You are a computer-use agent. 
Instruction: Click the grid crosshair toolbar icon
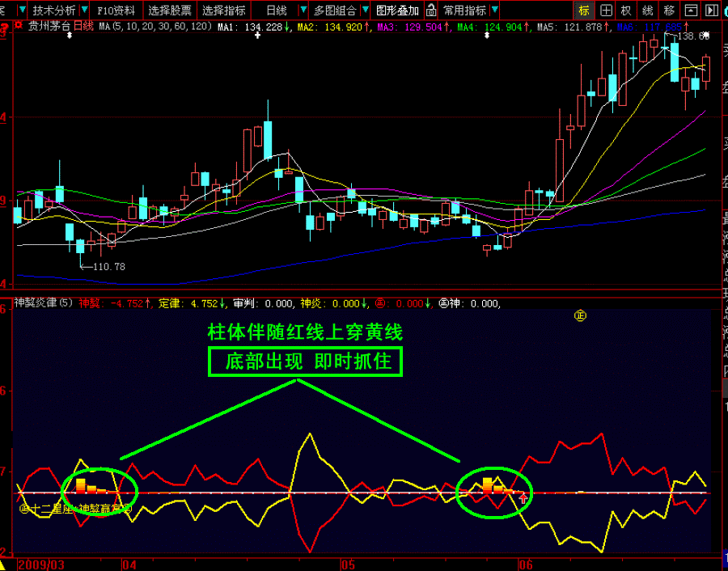[606, 11]
